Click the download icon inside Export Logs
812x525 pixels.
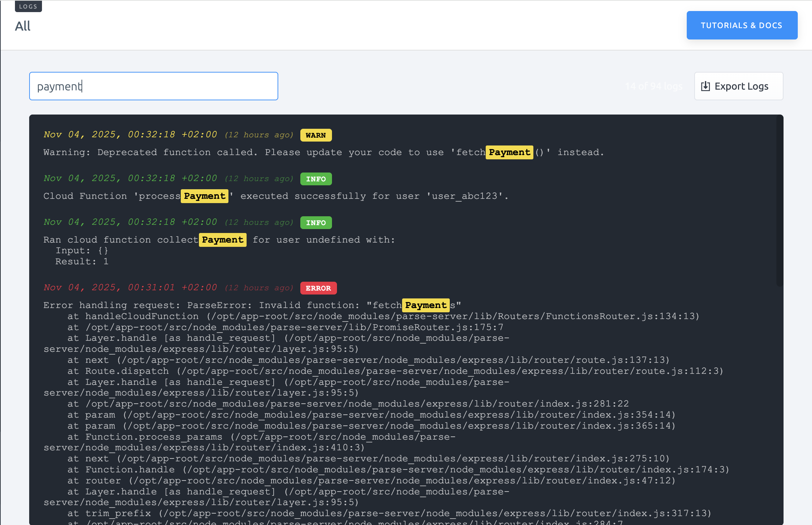(x=706, y=86)
